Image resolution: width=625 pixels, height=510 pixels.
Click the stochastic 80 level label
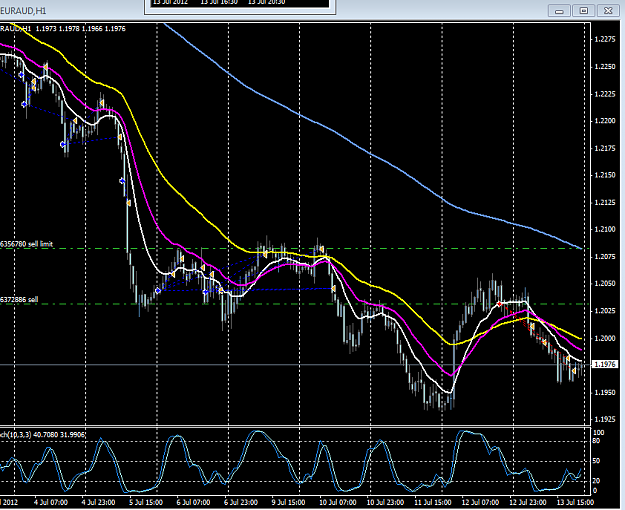tap(597, 441)
